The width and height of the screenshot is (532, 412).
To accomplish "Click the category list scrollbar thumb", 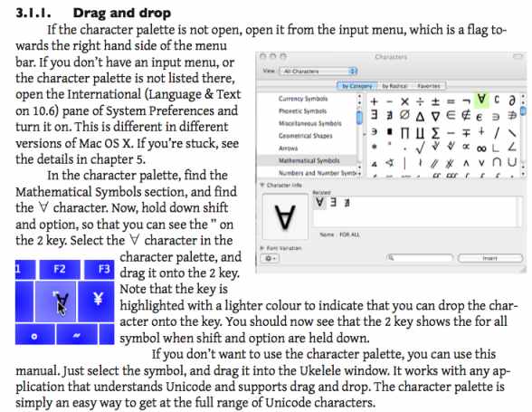I will click(x=359, y=118).
